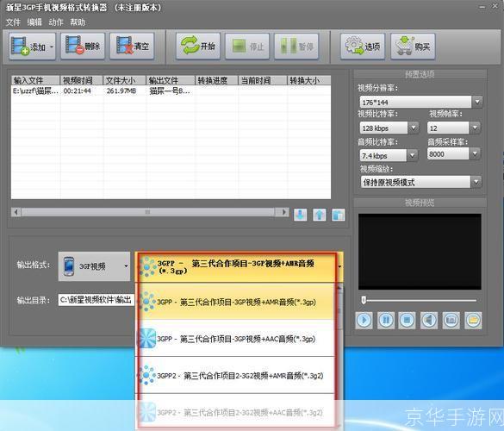Viewport: 504px width, 431px height.
Task: Click the 输入文件 column header
Action: [35, 80]
